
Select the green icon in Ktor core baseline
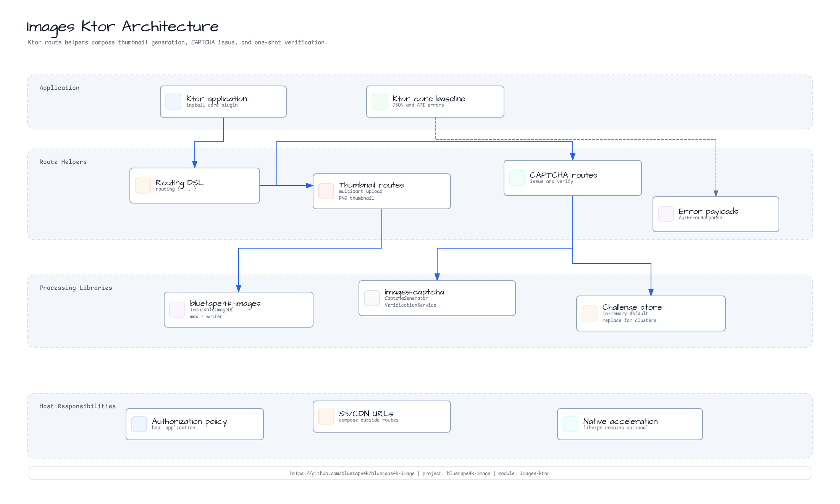[380, 102]
